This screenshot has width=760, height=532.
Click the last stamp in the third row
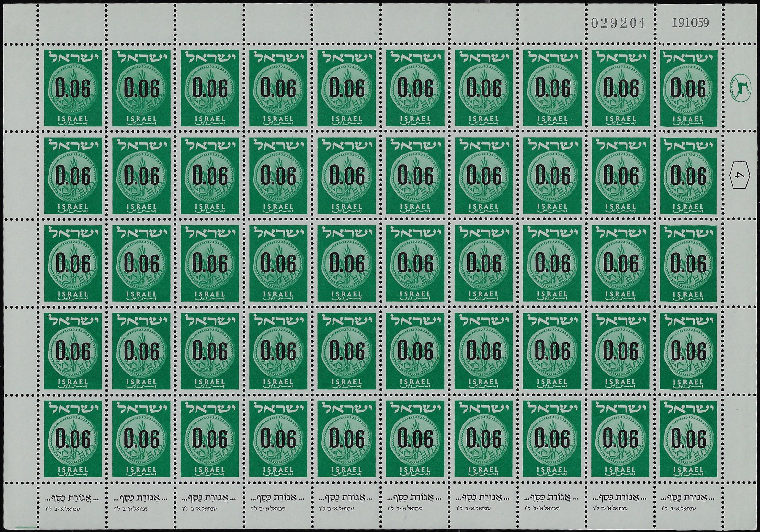click(688, 263)
